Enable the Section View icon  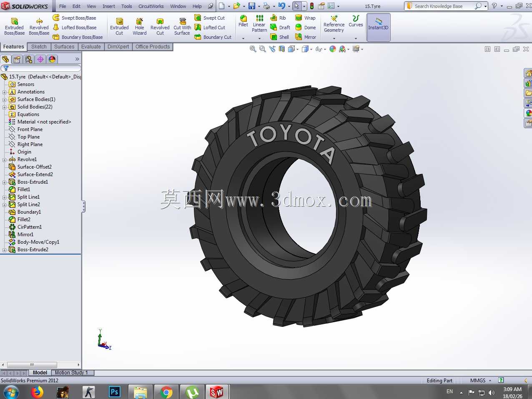click(x=282, y=49)
